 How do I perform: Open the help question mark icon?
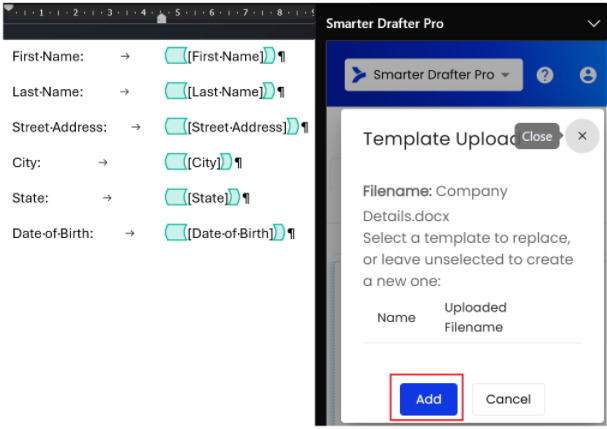pyautogui.click(x=545, y=75)
